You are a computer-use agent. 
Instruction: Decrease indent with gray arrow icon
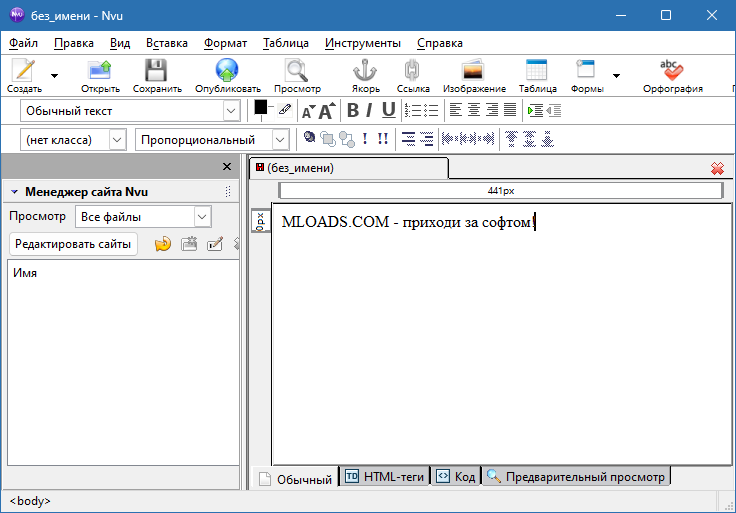(x=554, y=111)
